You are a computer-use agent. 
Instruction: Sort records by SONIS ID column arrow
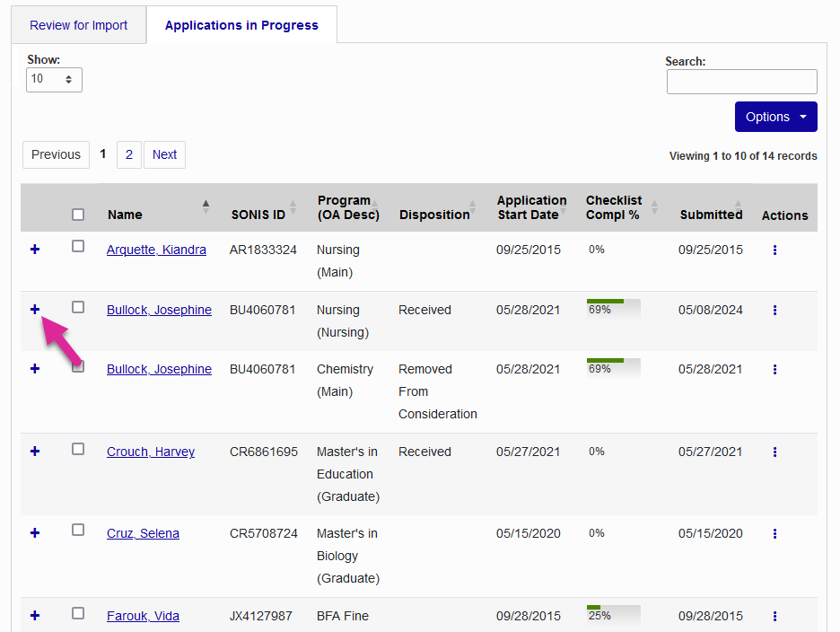pos(294,205)
